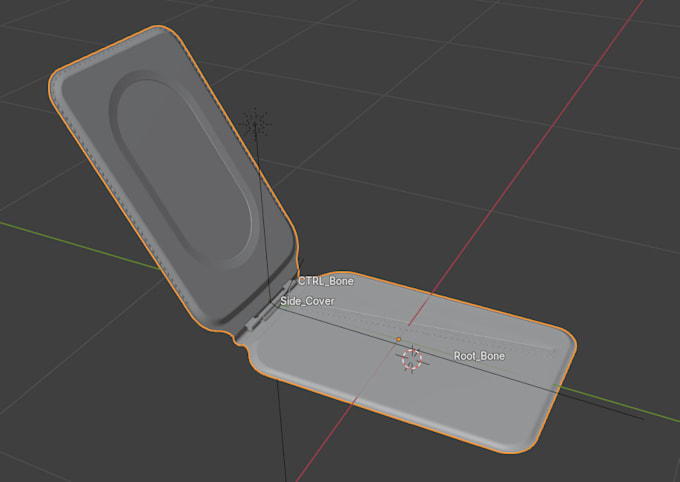Select the Root_Bone label
Viewport: 680px width, 482px height.
[479, 356]
